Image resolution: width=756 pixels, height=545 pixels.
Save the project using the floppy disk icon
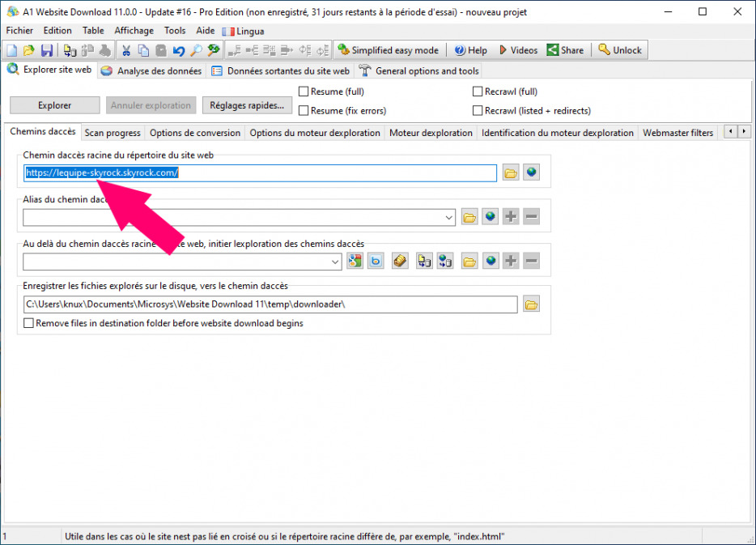pos(47,50)
